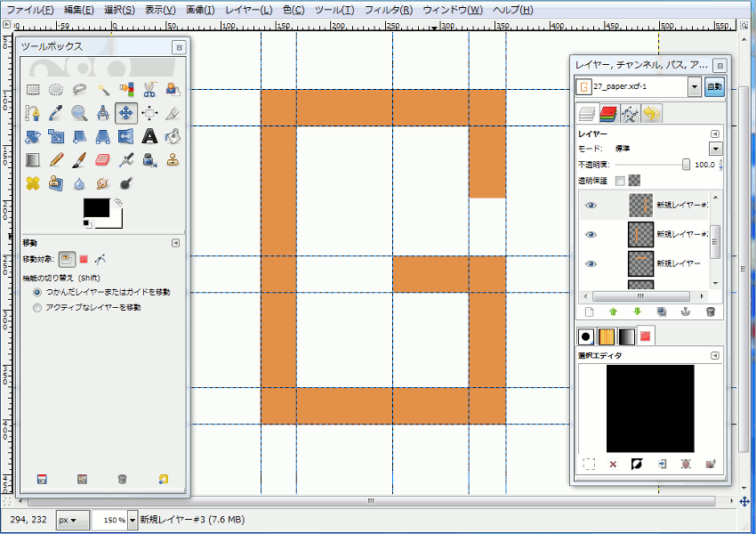Hide the 新規レイヤー#3 layer

point(590,203)
